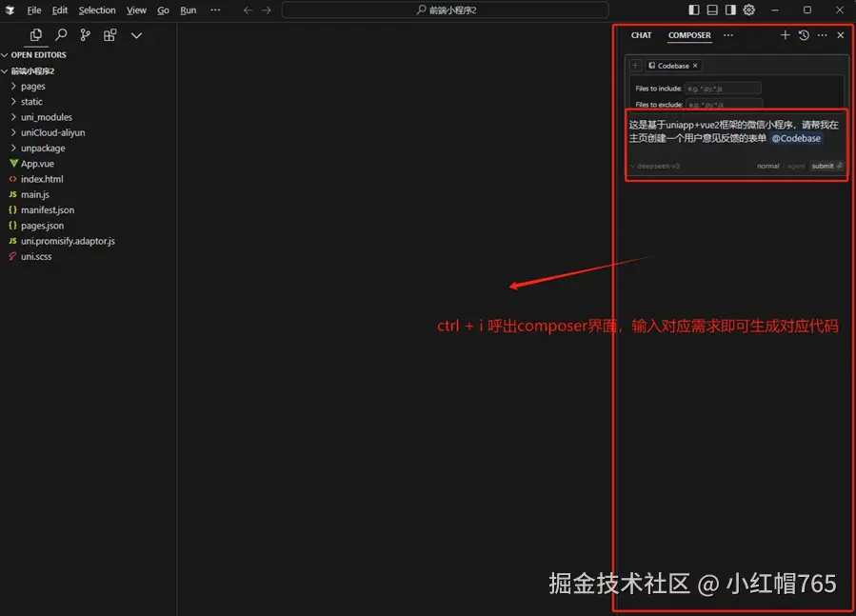Open the Run menu
Screen dimensions: 856x616
(x=188, y=10)
